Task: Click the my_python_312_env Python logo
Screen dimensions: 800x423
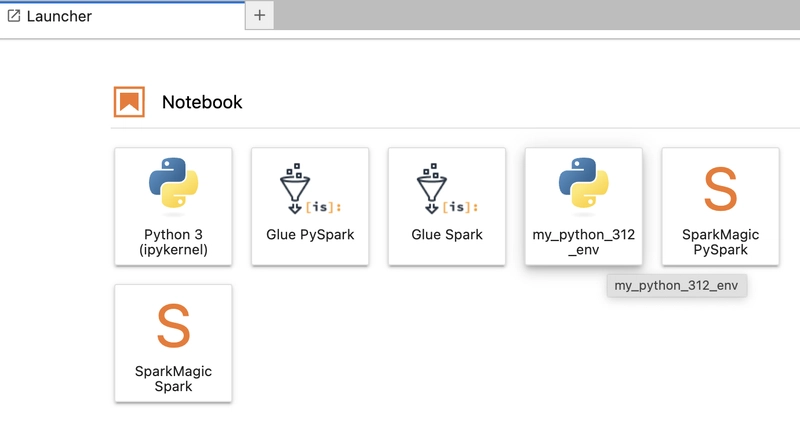Action: [x=584, y=183]
